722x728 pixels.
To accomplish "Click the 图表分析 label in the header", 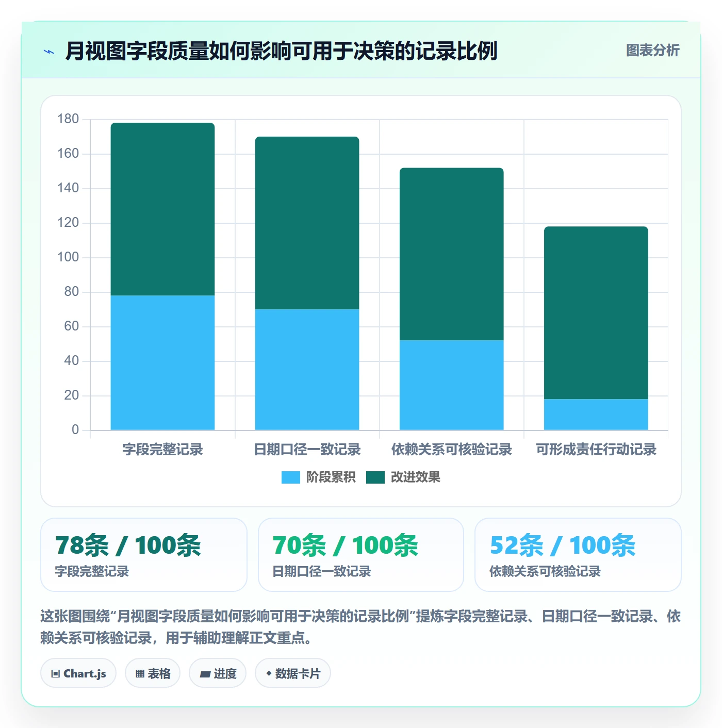I will click(652, 51).
